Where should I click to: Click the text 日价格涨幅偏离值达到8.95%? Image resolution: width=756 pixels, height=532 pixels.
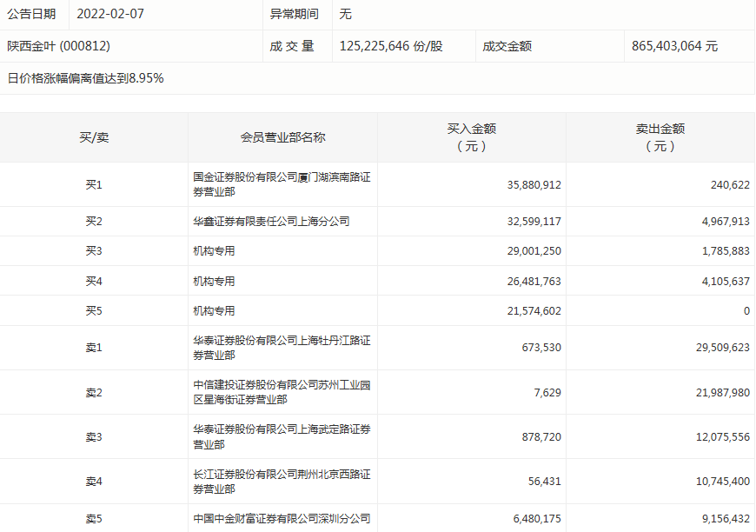(x=85, y=78)
